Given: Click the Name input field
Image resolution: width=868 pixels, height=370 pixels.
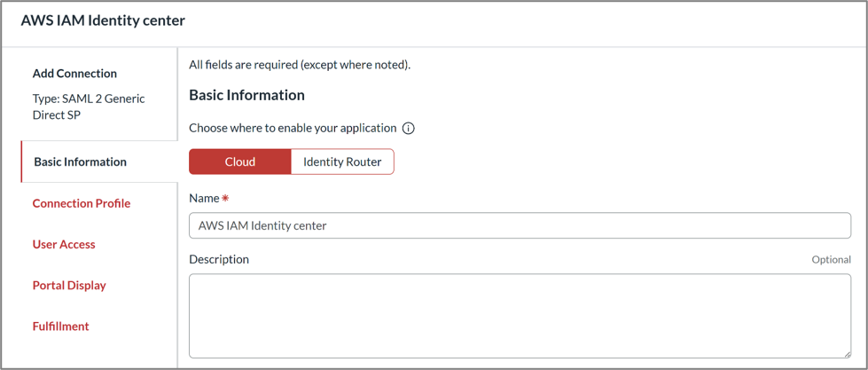Looking at the screenshot, I should [520, 225].
